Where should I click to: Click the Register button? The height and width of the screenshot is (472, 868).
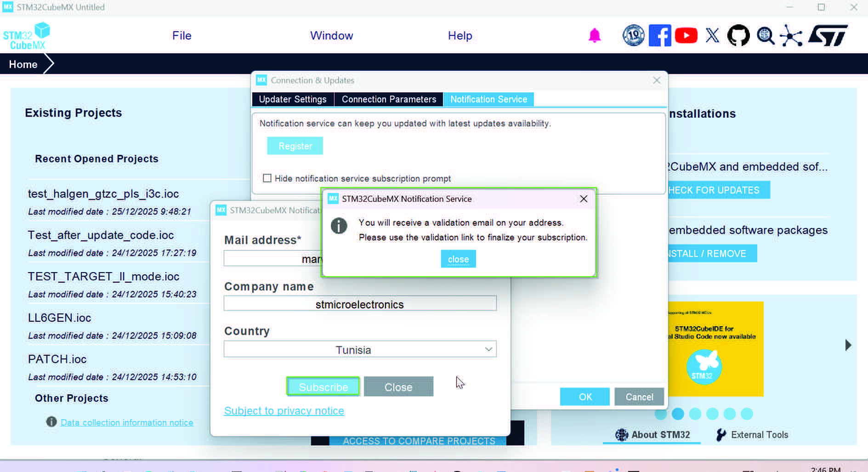point(295,146)
